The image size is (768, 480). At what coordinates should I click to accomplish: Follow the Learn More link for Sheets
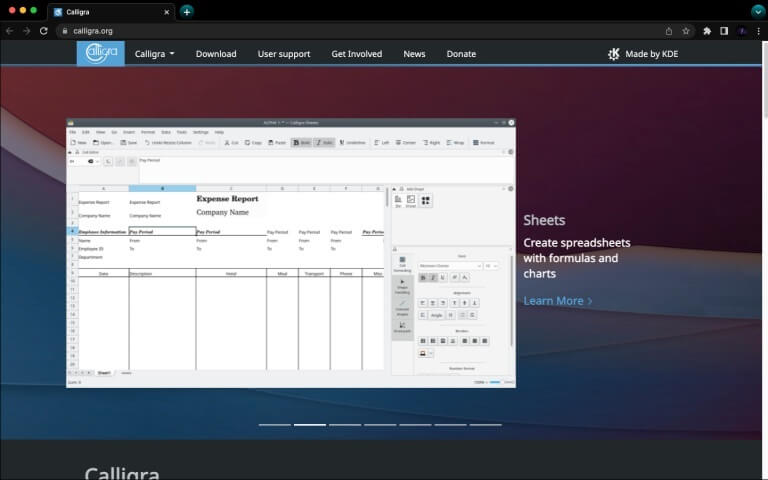coord(558,301)
